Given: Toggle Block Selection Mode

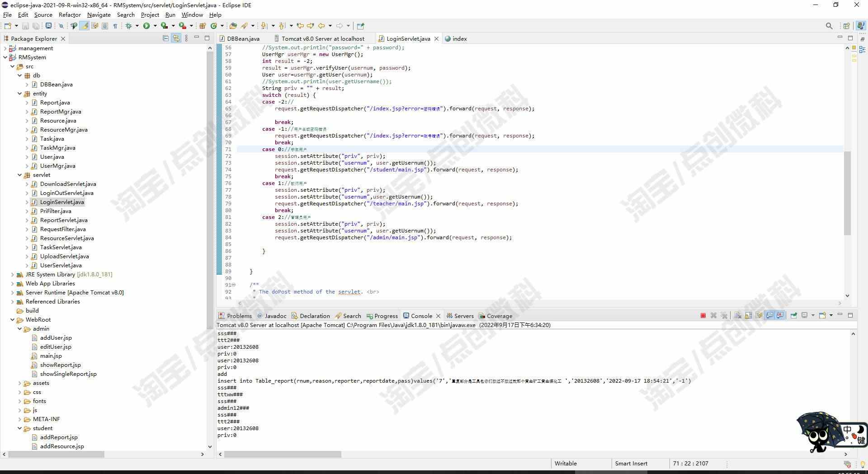Looking at the screenshot, I should pyautogui.click(x=105, y=26).
